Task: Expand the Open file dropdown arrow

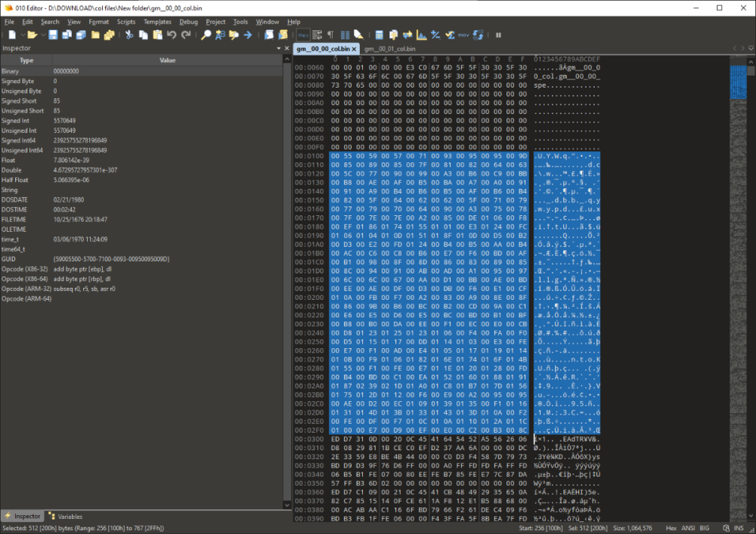Action: pyautogui.click(x=42, y=35)
